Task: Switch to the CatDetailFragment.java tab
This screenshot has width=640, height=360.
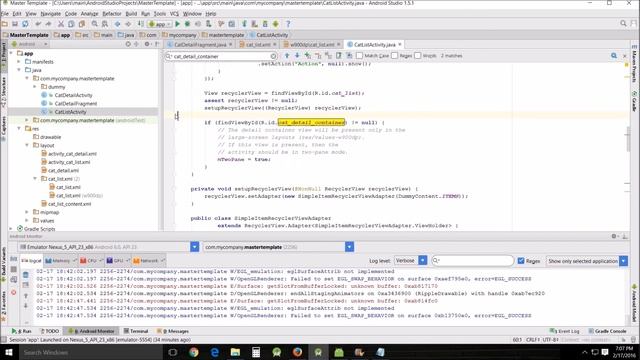Action: pos(200,44)
